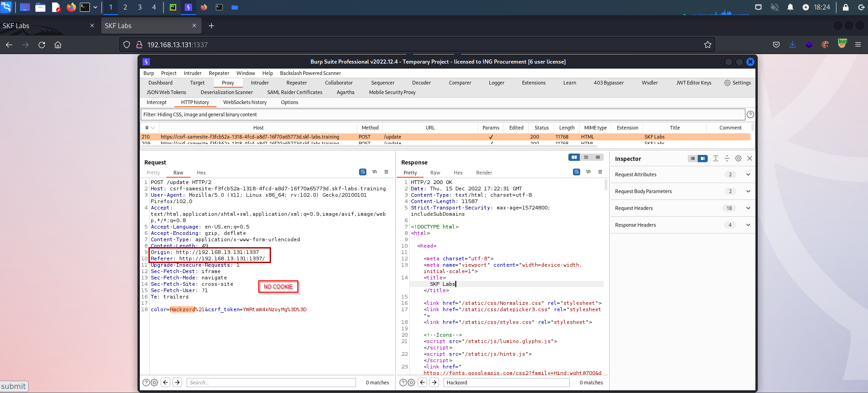The width and height of the screenshot is (868, 393).
Task: Switch Response view to Hex
Action: [458, 173]
